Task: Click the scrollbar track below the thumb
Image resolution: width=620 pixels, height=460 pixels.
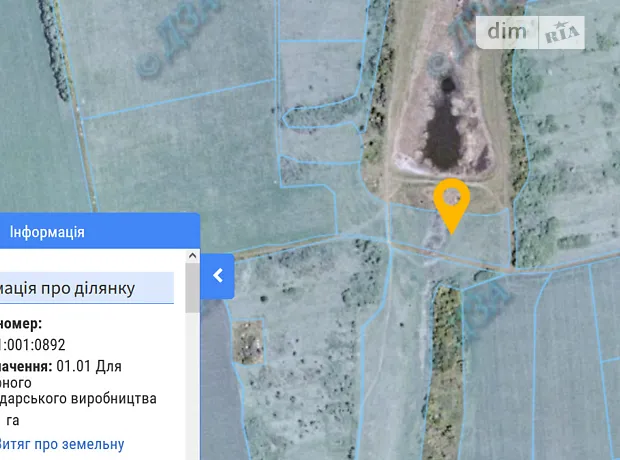Action: [x=192, y=386]
